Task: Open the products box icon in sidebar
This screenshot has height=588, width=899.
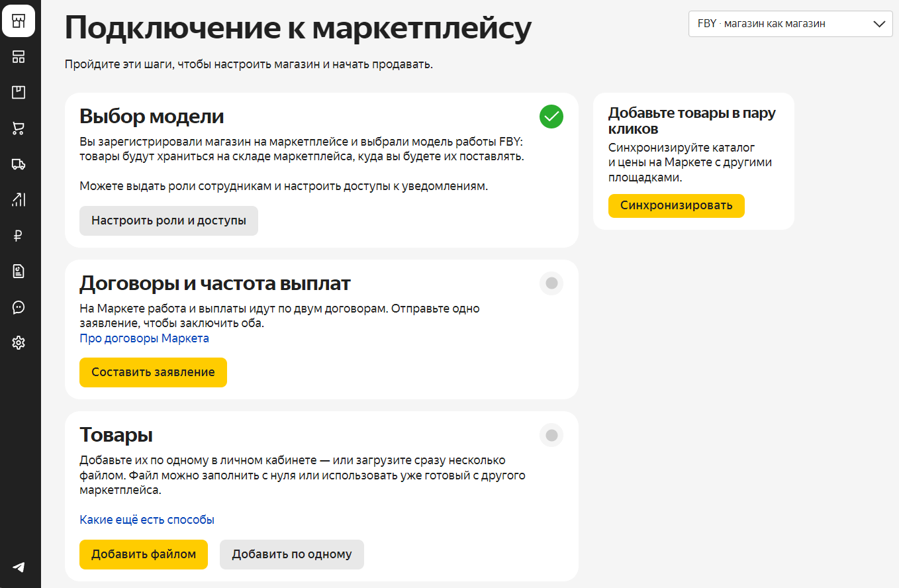Action: [x=19, y=93]
